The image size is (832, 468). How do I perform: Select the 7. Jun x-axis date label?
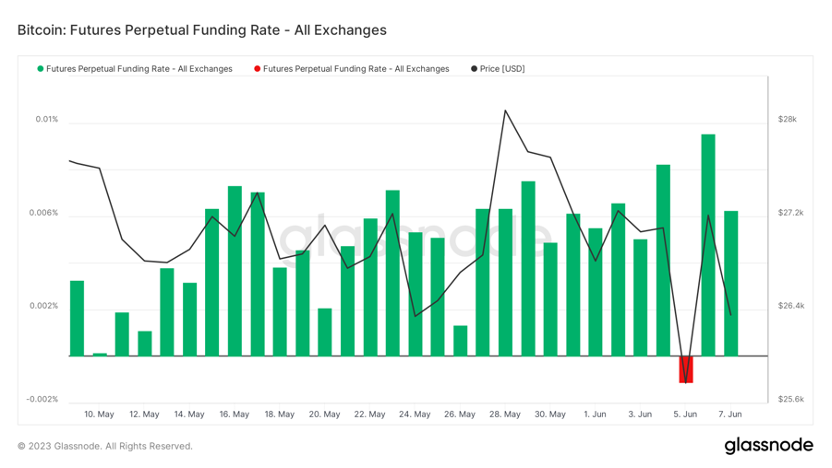pos(730,413)
